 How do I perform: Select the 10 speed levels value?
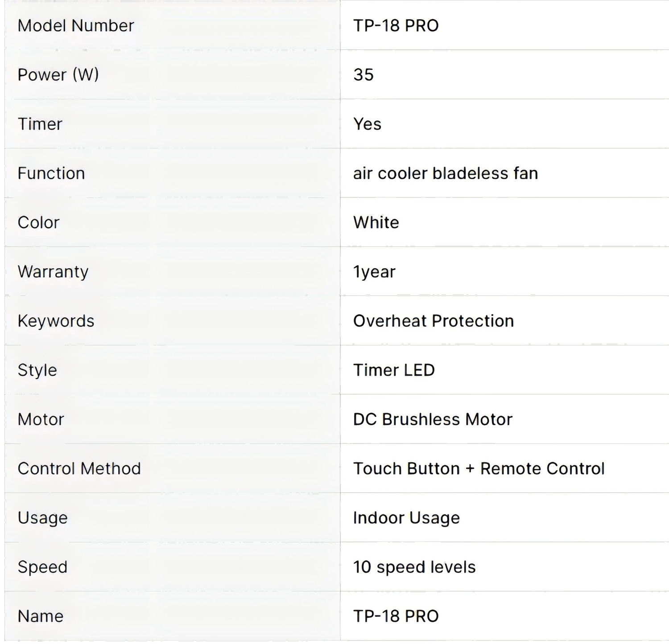(414, 567)
